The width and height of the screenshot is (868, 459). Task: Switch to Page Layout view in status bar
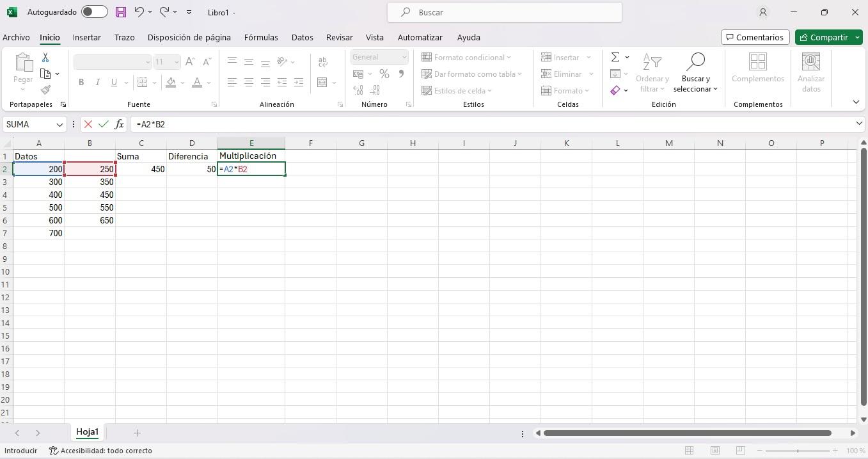coord(715,451)
